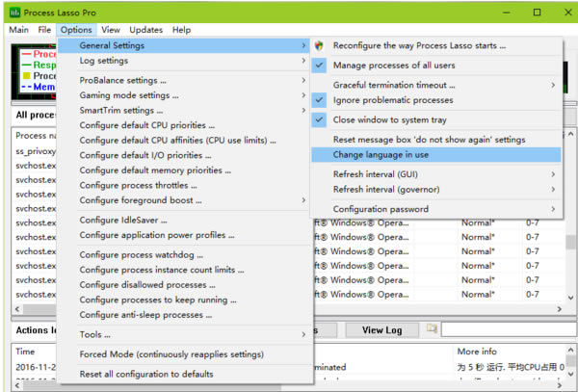The image size is (578, 392).
Task: Select the ss_privoxy process row
Action: [36, 151]
